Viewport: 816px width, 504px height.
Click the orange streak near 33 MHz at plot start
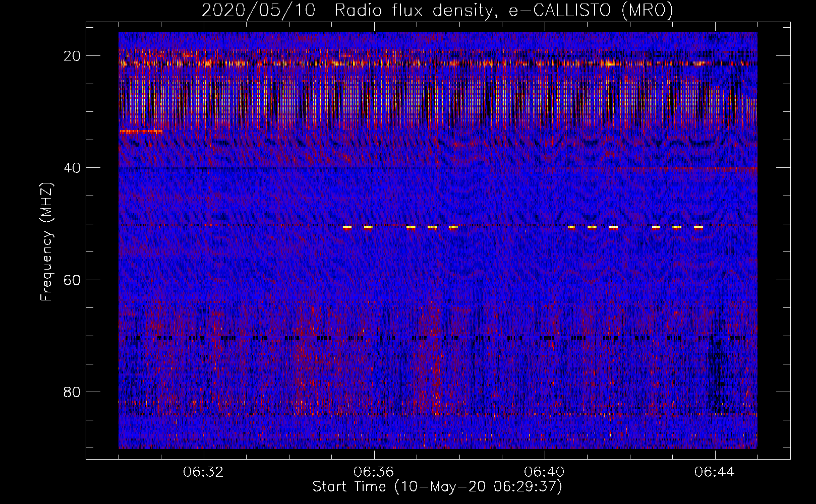[141, 132]
